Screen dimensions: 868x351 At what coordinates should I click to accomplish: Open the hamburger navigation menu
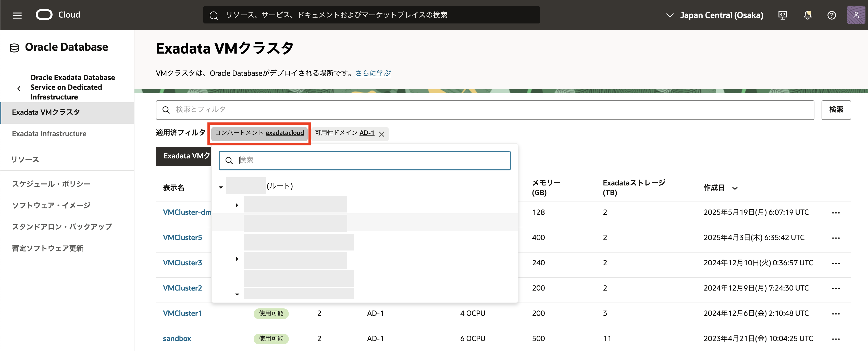click(17, 15)
